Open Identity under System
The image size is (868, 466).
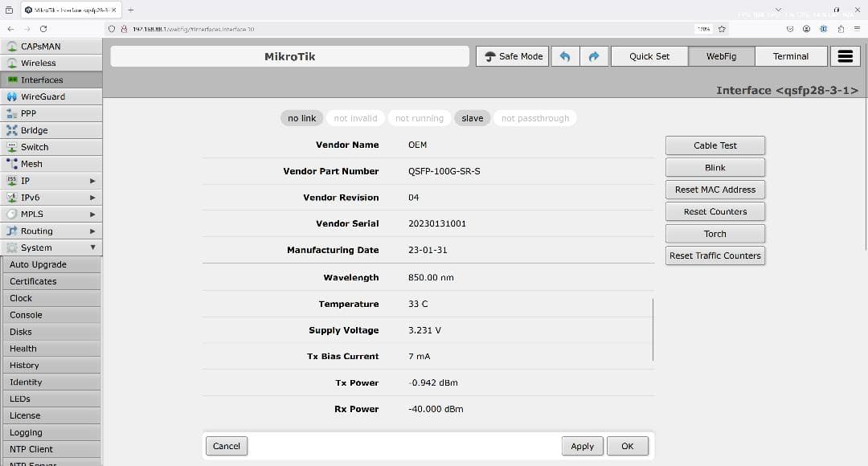pos(52,382)
